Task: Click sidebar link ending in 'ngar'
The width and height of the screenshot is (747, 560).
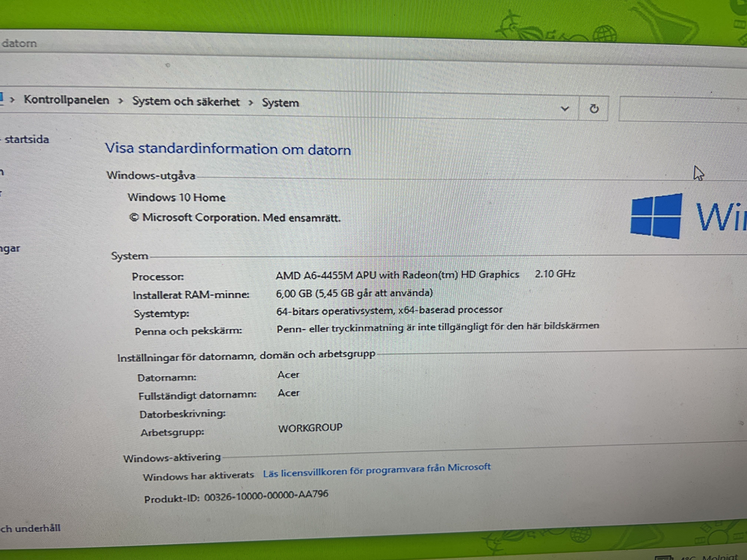Action: point(10,249)
